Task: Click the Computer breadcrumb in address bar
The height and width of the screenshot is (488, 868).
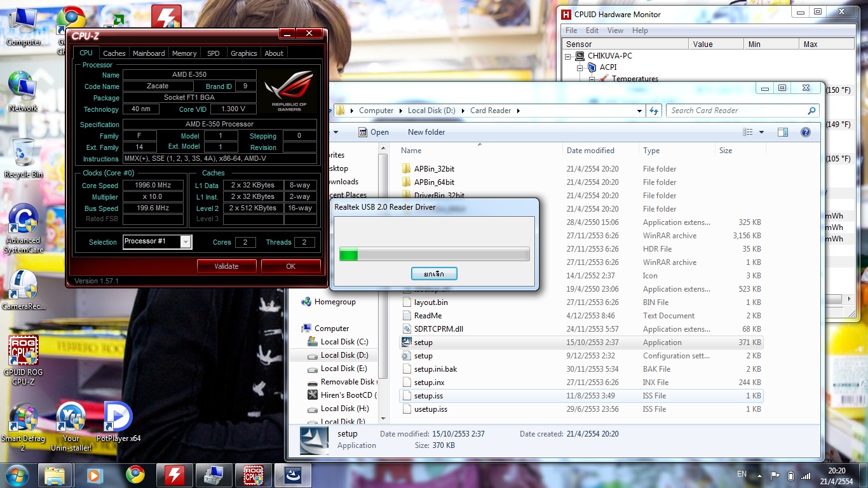Action: coord(376,111)
